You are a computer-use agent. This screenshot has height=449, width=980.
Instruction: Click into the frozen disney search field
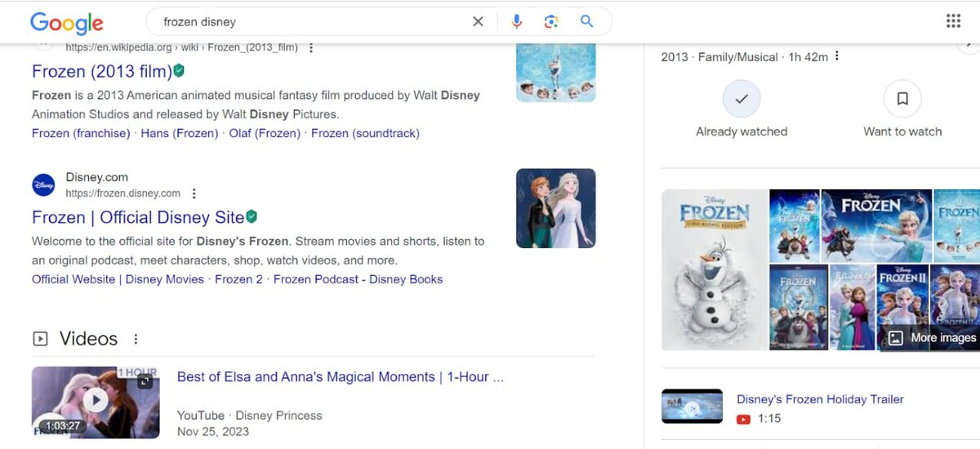click(x=310, y=22)
